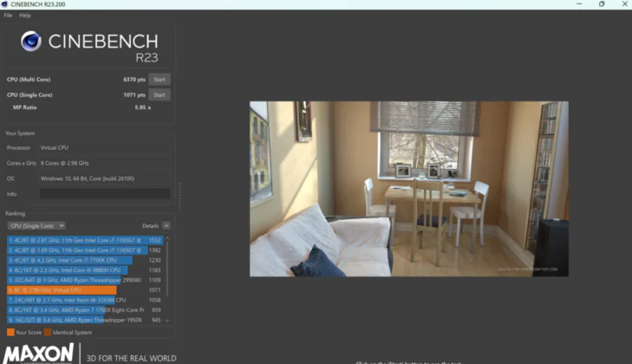Image resolution: width=632 pixels, height=364 pixels.
Task: Expand the ranking Details dropdown arrow
Action: pos(166,225)
